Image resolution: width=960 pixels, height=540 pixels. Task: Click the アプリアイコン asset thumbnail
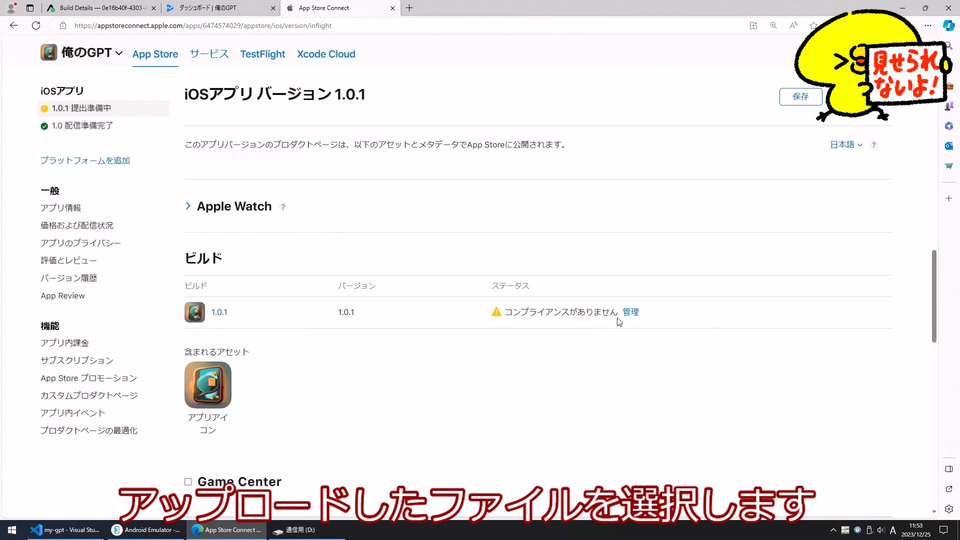click(208, 384)
